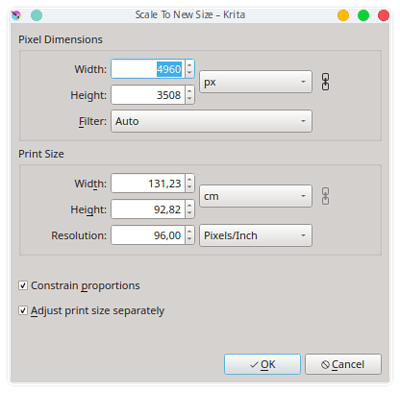Minimize dialog with the yellow button
Screen dimensions: 400x393
pyautogui.click(x=343, y=15)
